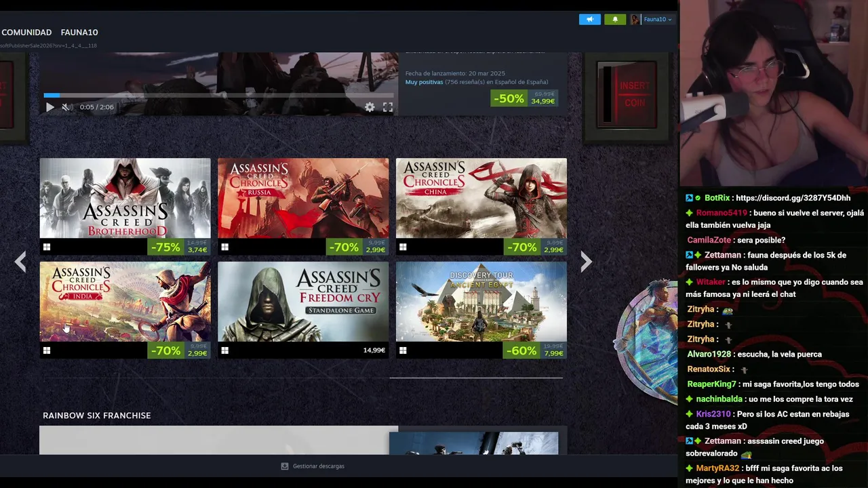Click Windows icon under Chronicles China

point(403,247)
